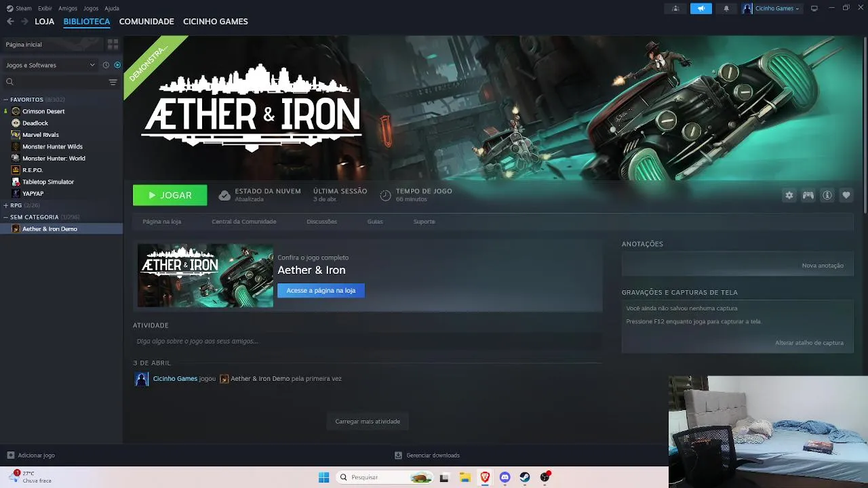
Task: Open the Jogos e Softwares dropdown
Action: [50, 65]
